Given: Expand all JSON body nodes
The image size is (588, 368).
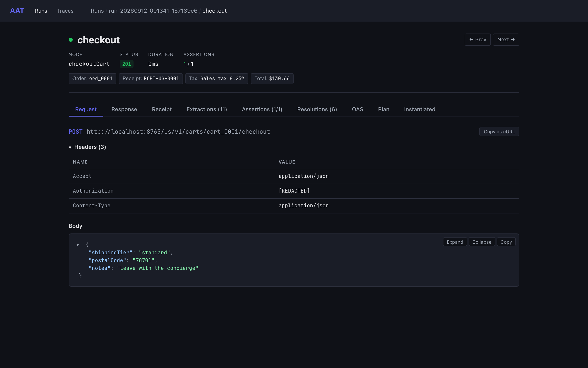Looking at the screenshot, I should (455, 242).
